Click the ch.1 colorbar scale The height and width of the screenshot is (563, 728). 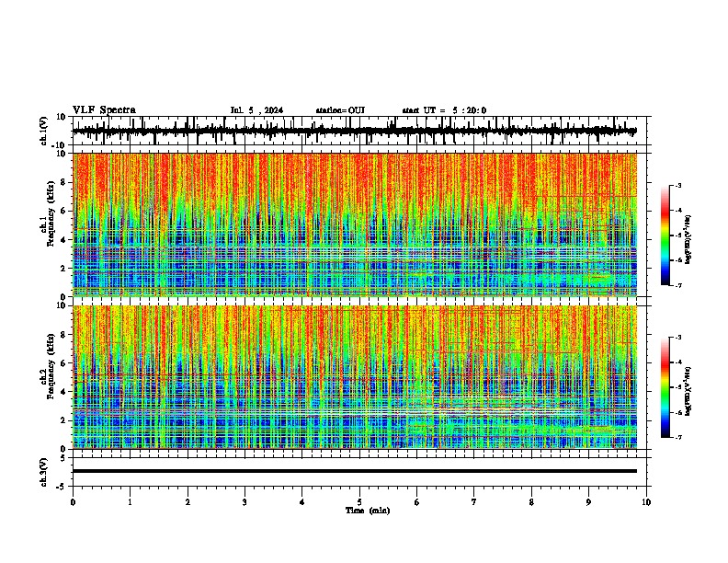pos(665,236)
